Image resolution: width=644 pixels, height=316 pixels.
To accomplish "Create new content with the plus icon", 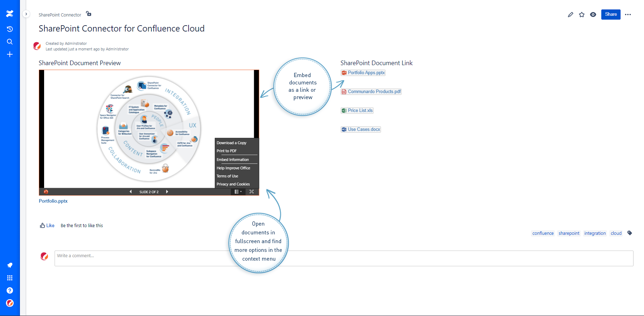I will (9, 54).
